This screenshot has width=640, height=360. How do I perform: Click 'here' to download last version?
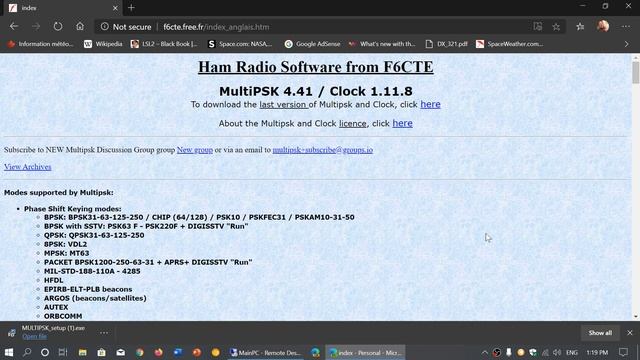click(x=430, y=104)
